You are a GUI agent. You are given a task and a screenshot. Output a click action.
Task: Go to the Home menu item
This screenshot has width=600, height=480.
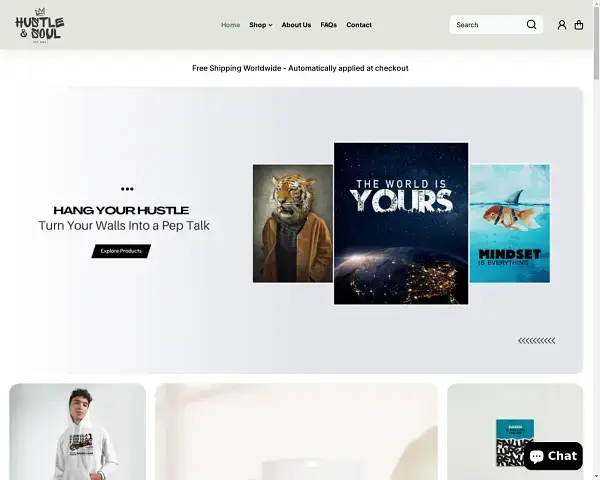tap(230, 25)
